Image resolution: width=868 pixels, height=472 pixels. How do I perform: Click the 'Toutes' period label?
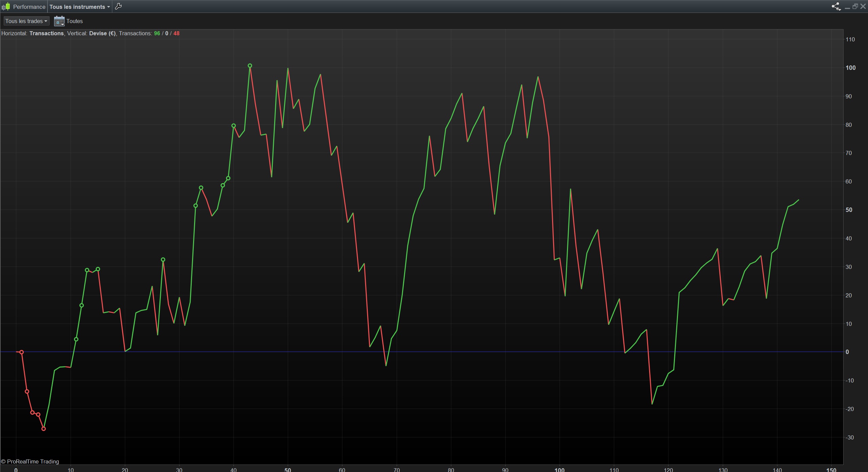pyautogui.click(x=75, y=21)
